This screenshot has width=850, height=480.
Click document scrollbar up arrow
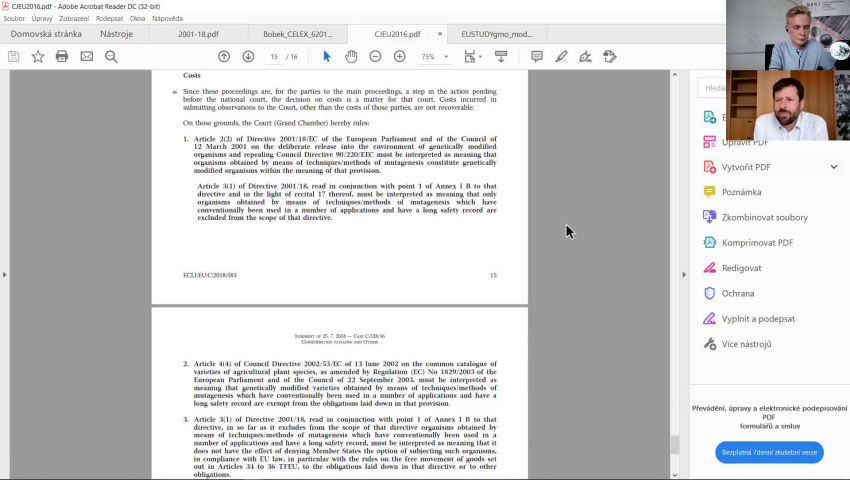point(675,75)
